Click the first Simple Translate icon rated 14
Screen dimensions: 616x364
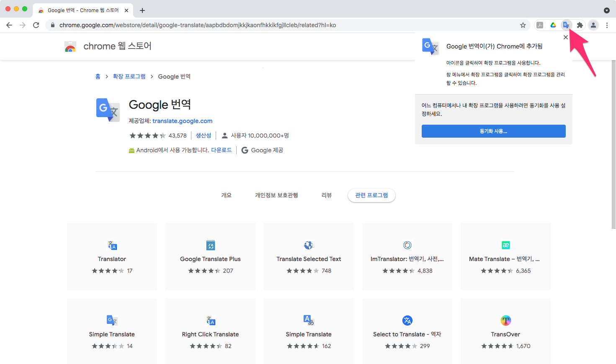click(x=112, y=320)
